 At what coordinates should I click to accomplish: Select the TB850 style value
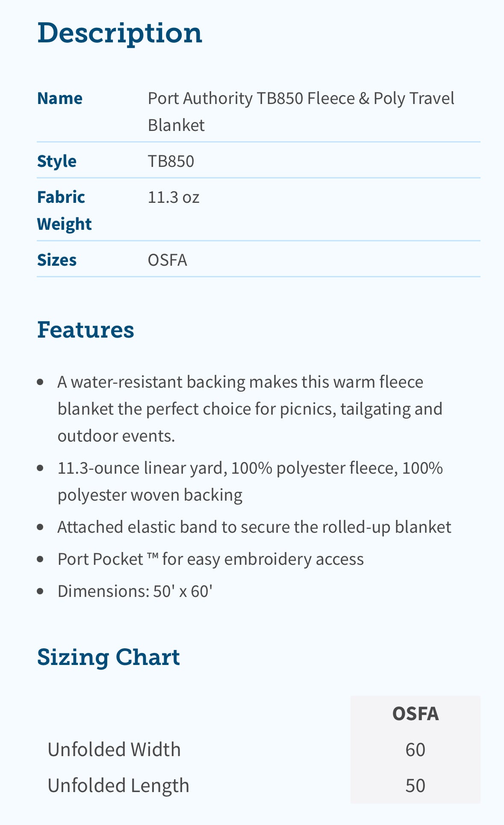171,161
